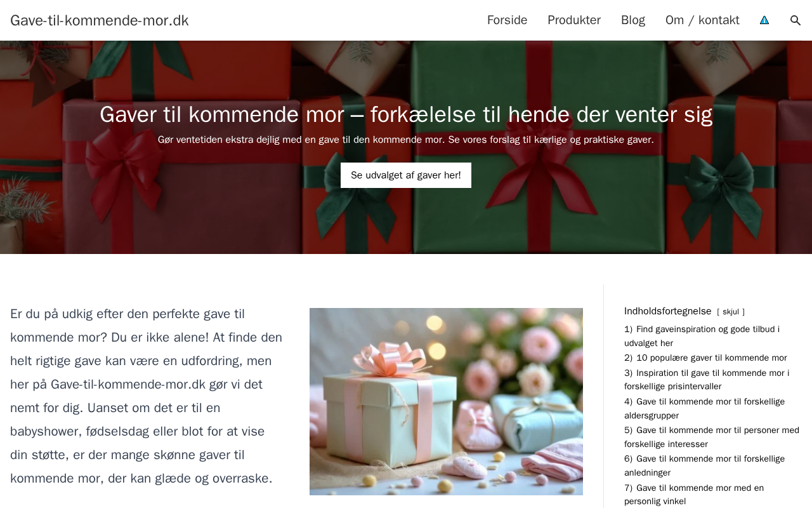Click the blue triangle icon in navigation

tap(764, 20)
